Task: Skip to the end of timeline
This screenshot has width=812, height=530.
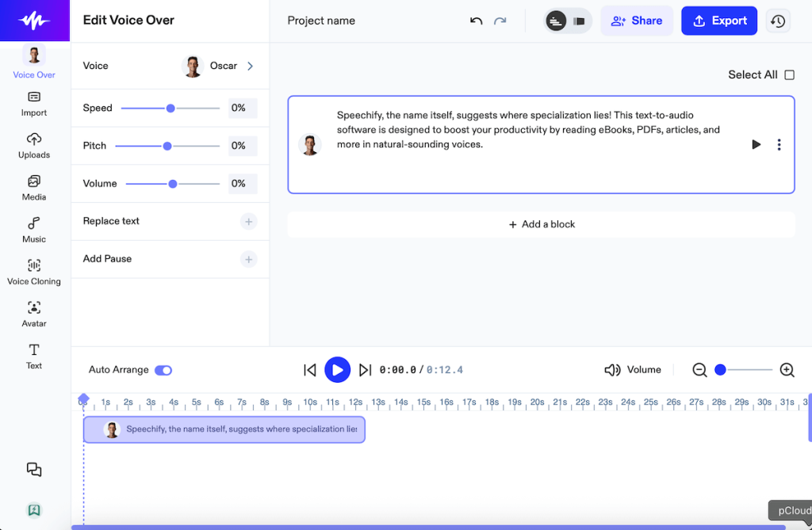Action: point(365,370)
